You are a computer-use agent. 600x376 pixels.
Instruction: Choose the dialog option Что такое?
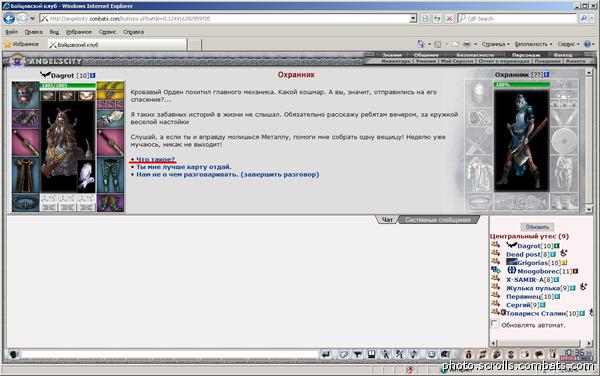[155, 159]
